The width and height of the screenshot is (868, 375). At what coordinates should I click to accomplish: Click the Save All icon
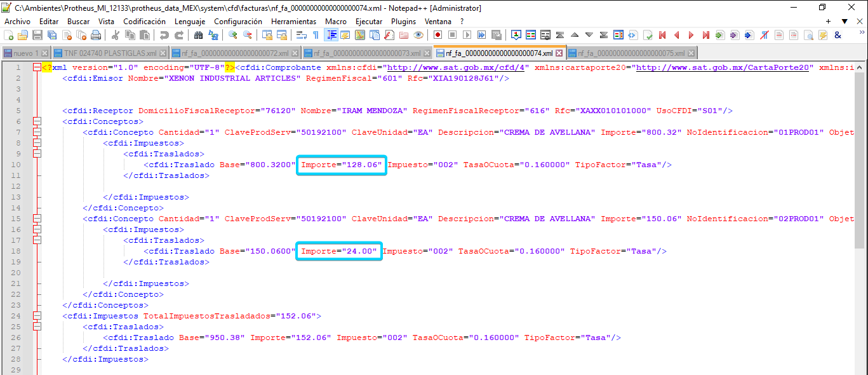pyautogui.click(x=52, y=35)
